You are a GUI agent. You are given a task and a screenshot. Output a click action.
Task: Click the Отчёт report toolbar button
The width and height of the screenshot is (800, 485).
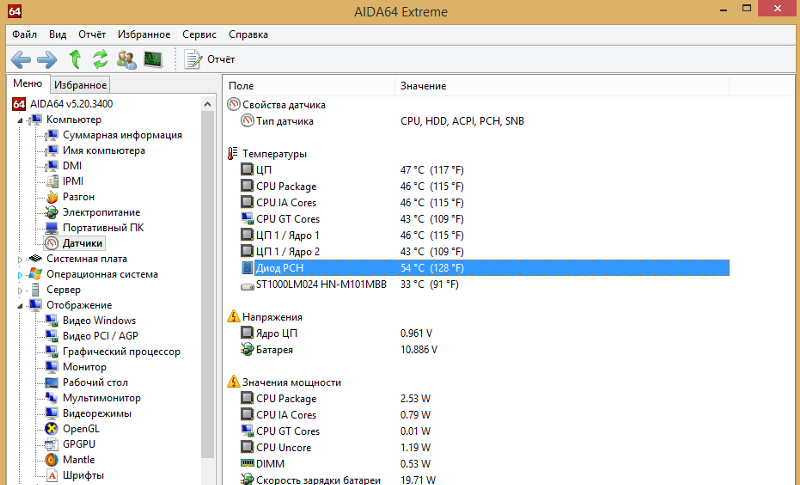pyautogui.click(x=209, y=60)
